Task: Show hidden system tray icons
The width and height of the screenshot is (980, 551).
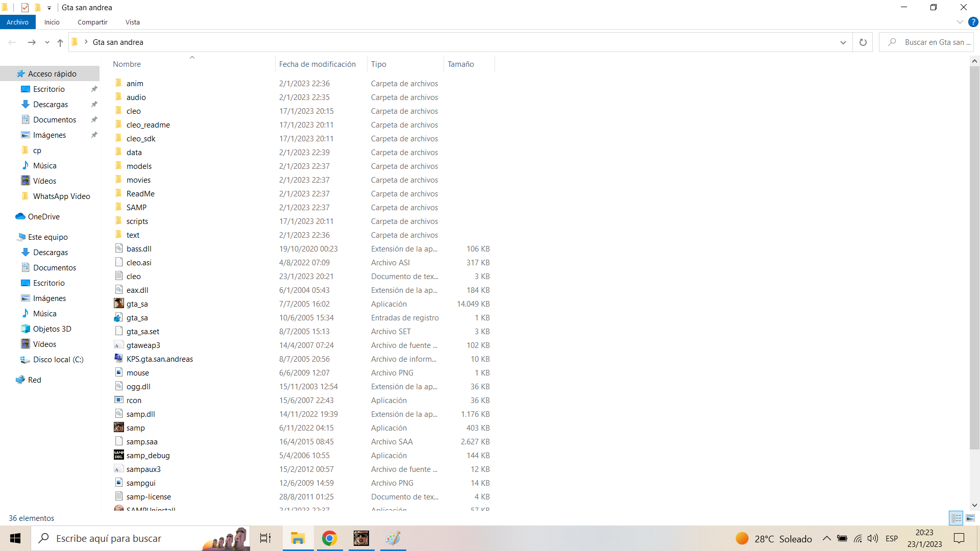Action: pyautogui.click(x=826, y=538)
